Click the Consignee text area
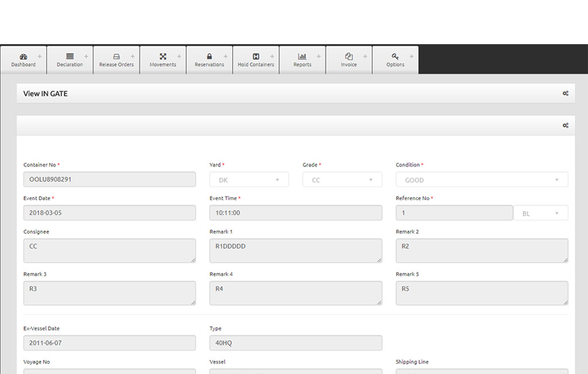This screenshot has height=374, width=588. coord(110,251)
